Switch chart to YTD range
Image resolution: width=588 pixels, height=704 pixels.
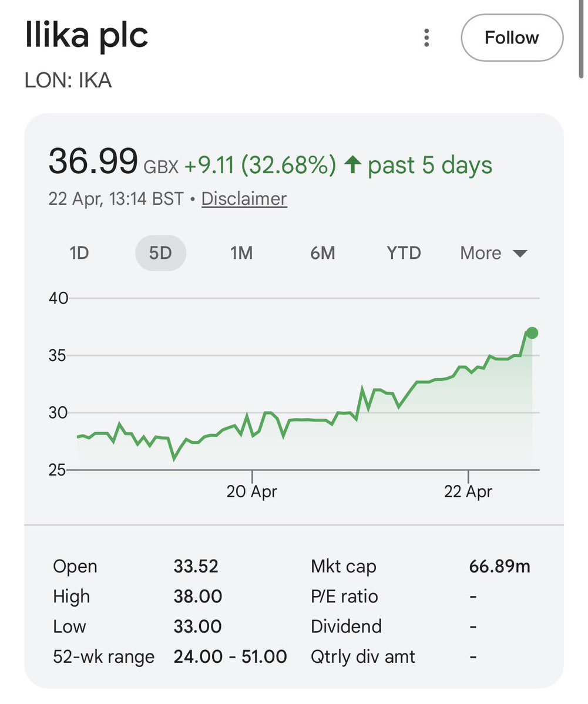pos(404,253)
